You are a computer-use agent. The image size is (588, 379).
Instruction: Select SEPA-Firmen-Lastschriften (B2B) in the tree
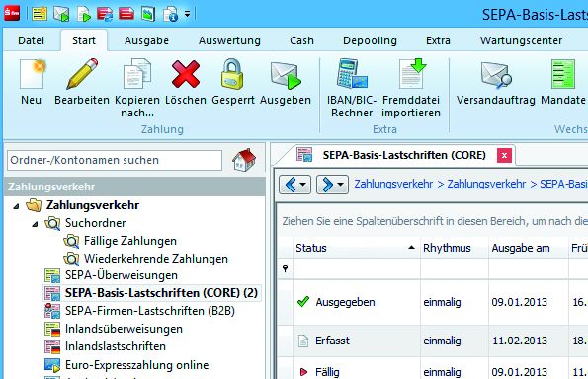click(x=149, y=311)
